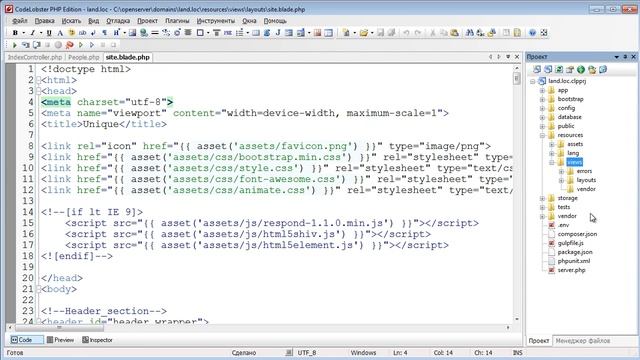Click the letter J icon in toolbar
The height and width of the screenshot is (360, 640).
click(x=278, y=33)
